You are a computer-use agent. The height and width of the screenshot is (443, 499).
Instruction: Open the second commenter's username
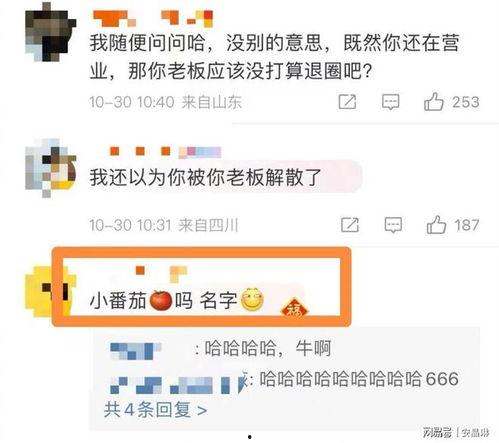165,152
